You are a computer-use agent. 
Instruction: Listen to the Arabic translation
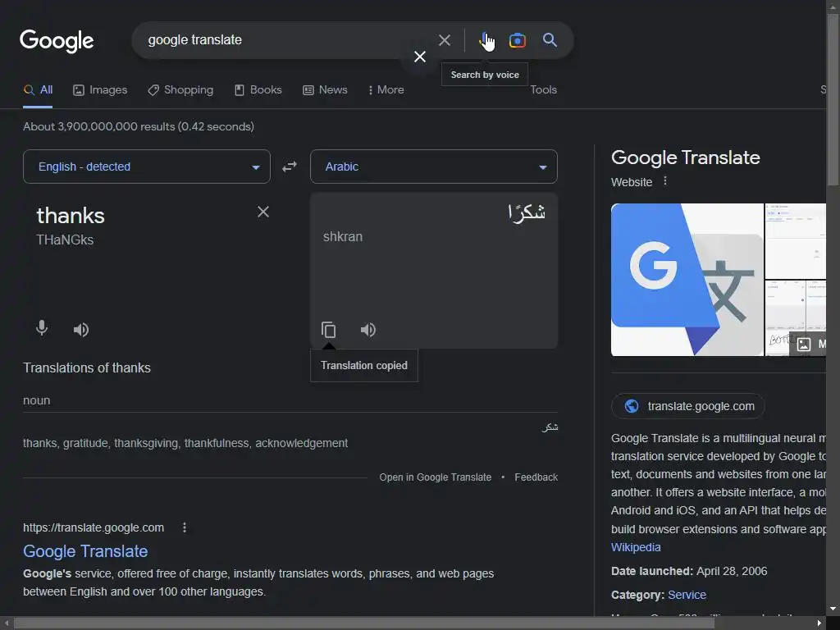coord(368,330)
